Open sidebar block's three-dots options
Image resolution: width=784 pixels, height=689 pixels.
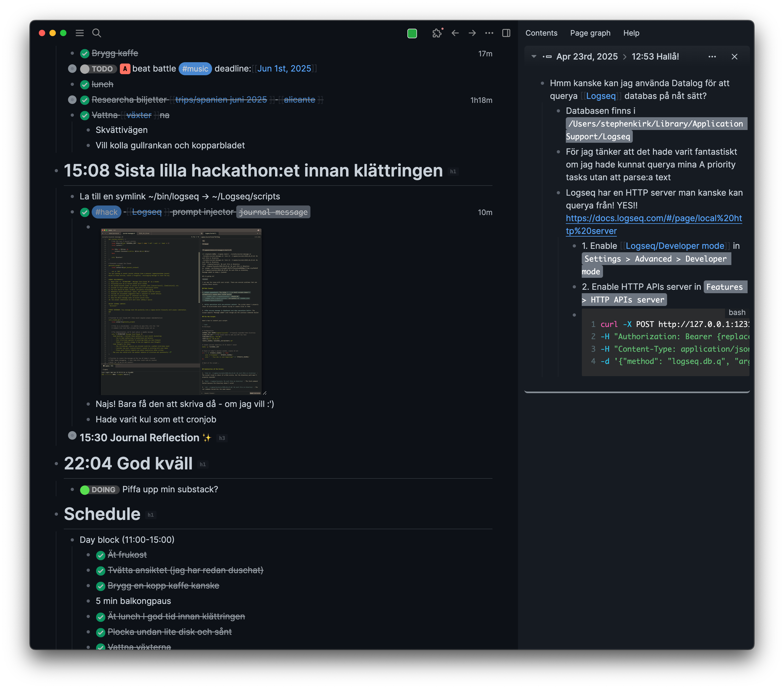[x=712, y=57]
